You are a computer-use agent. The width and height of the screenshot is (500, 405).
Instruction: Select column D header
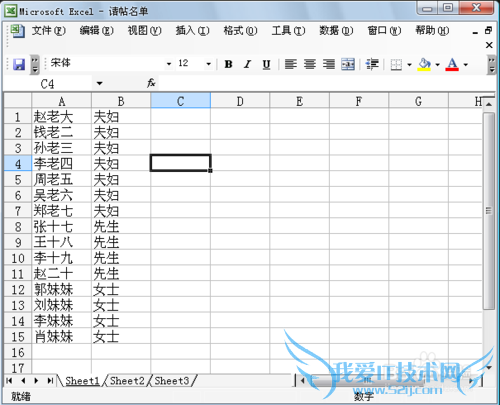(x=240, y=101)
